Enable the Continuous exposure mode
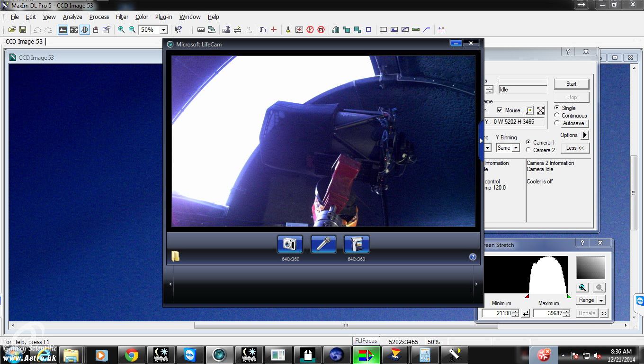 pyautogui.click(x=555, y=115)
